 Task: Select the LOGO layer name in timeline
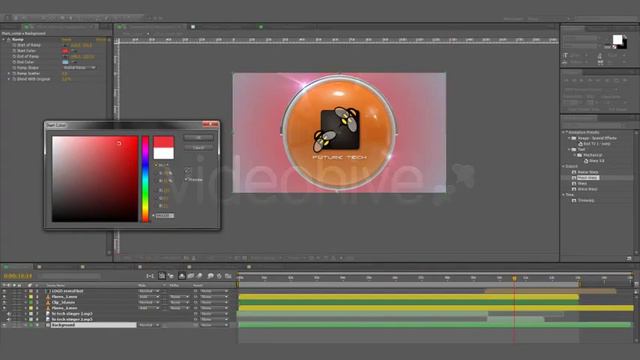pos(67,291)
